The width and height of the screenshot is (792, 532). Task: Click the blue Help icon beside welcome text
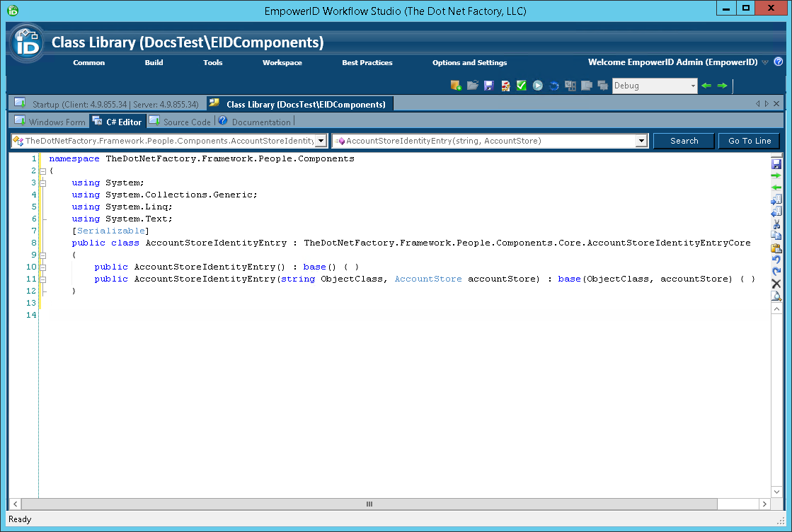point(779,62)
